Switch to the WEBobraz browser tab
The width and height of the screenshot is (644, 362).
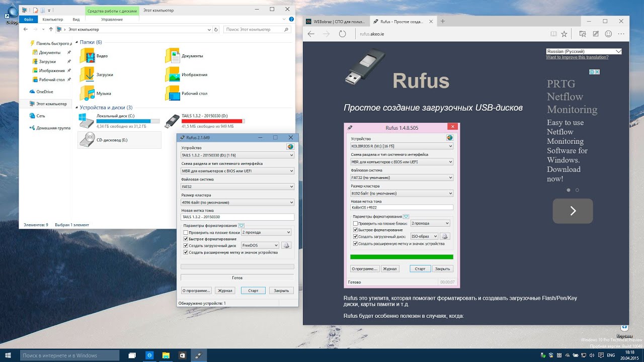tap(336, 22)
